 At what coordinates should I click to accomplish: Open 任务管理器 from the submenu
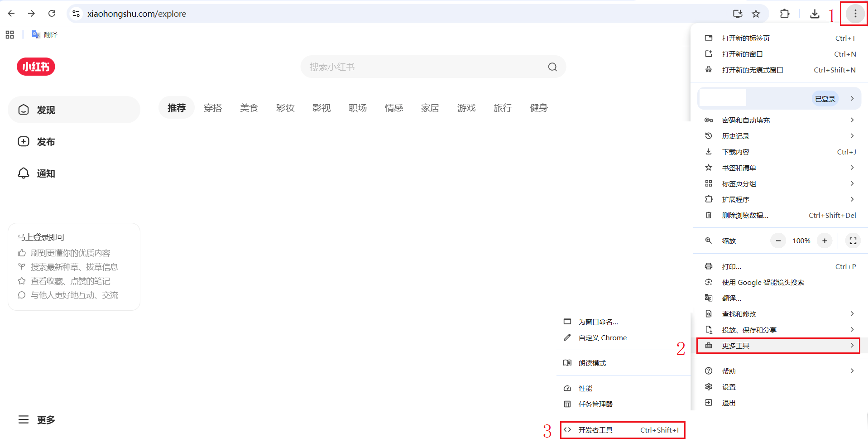tap(623, 404)
